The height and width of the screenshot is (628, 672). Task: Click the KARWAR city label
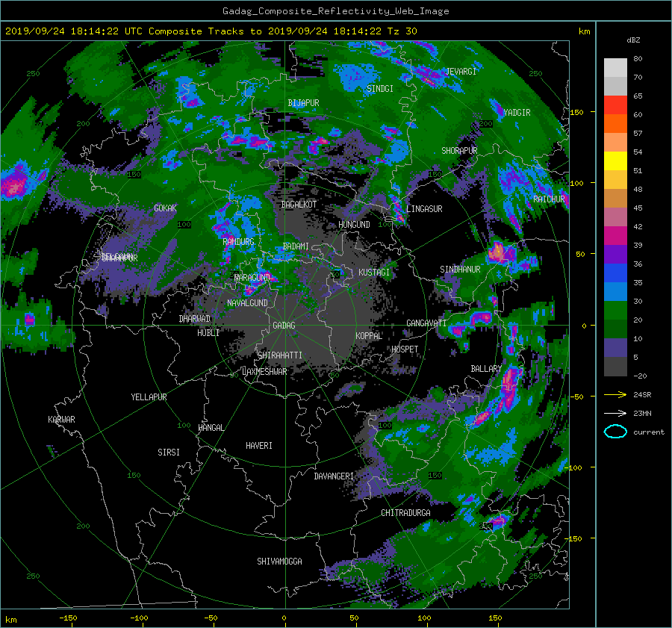[x=61, y=420]
